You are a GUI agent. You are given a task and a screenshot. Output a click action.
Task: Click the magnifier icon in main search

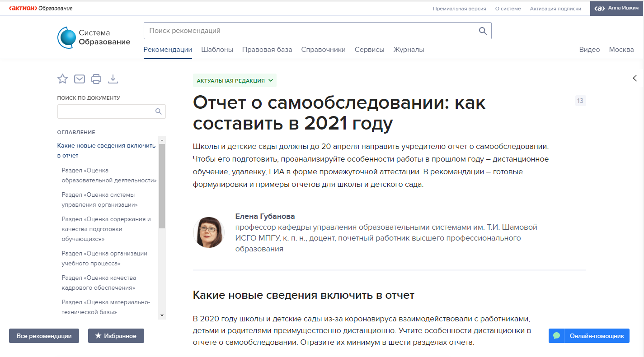click(x=483, y=31)
